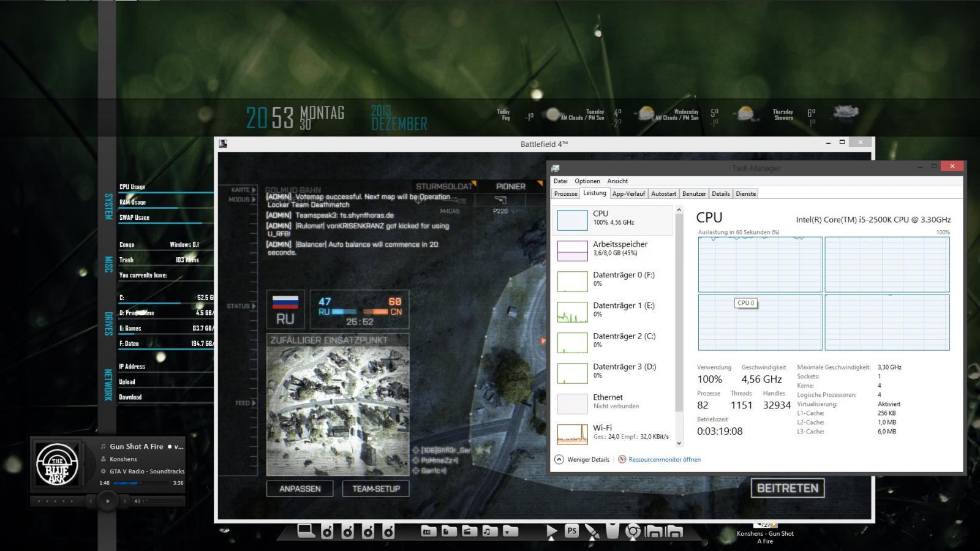Image resolution: width=980 pixels, height=551 pixels.
Task: Click the Thursday Showers weather icon
Action: [x=845, y=113]
